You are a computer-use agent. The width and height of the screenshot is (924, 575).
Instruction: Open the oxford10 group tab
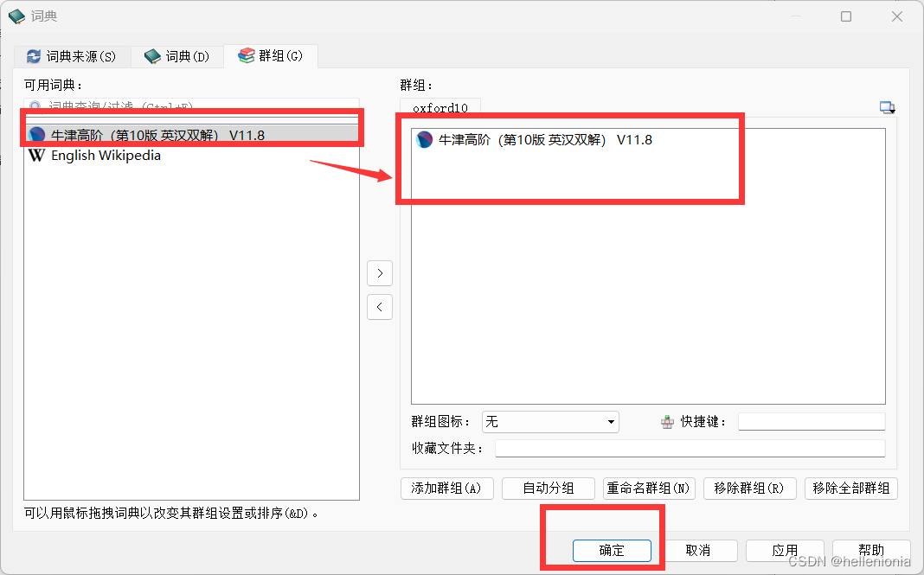tap(440, 107)
